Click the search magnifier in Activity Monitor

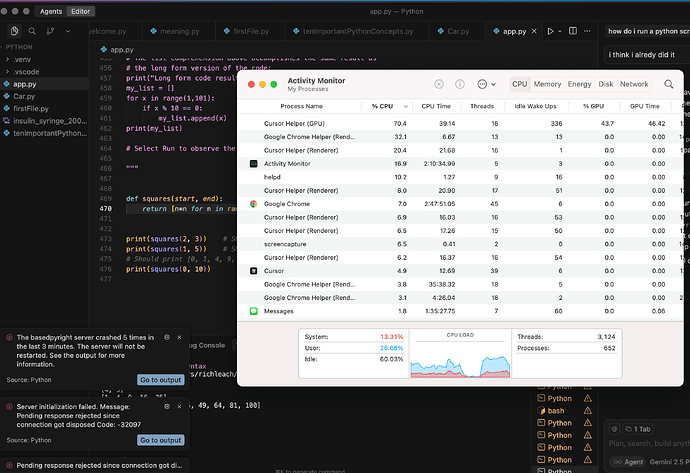pos(669,85)
